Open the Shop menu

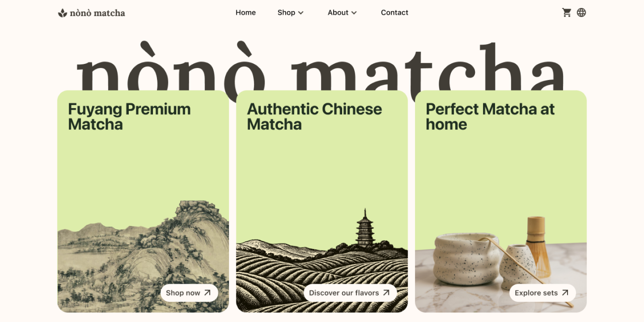pyautogui.click(x=291, y=13)
